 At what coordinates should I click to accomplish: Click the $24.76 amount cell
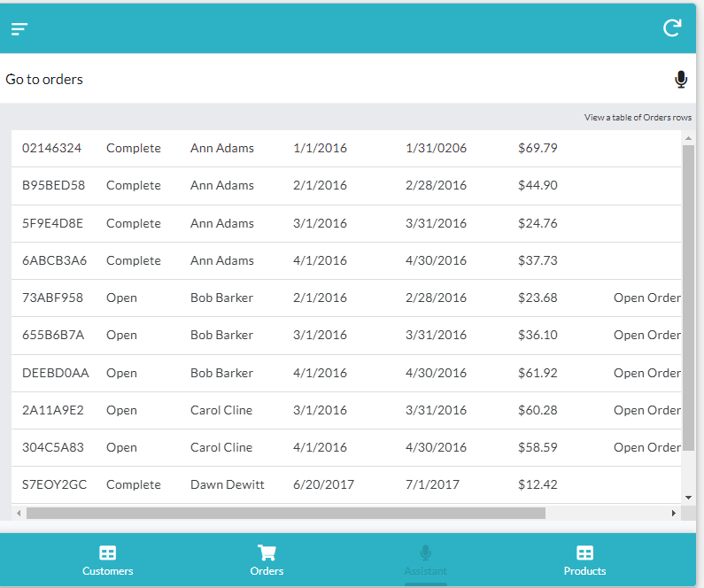point(538,223)
